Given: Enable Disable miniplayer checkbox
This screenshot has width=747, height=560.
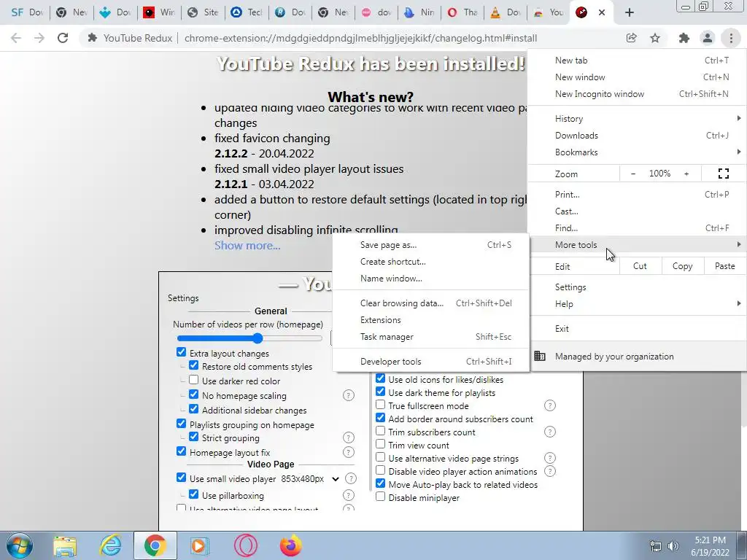Looking at the screenshot, I should pos(380,496).
